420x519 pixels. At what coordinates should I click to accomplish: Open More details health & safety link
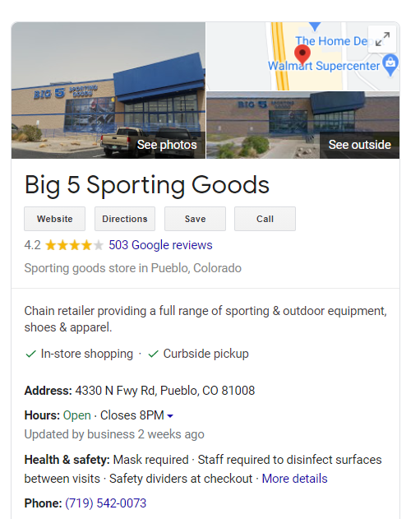[294, 479]
